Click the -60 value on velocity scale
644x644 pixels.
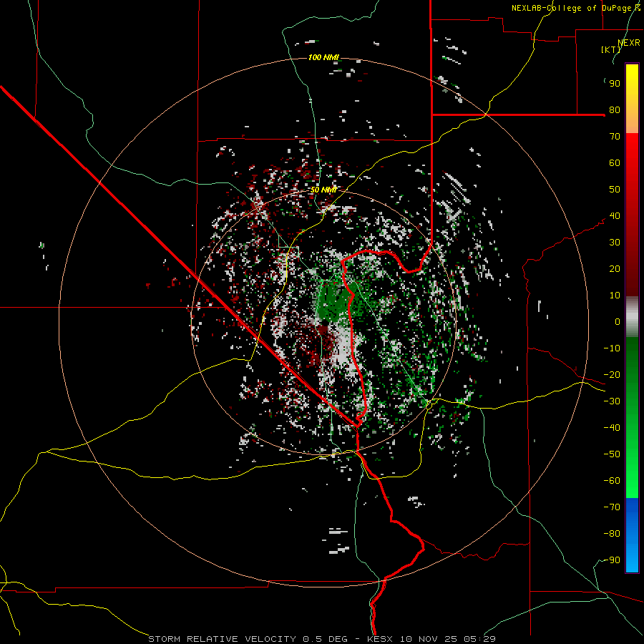[x=612, y=481]
